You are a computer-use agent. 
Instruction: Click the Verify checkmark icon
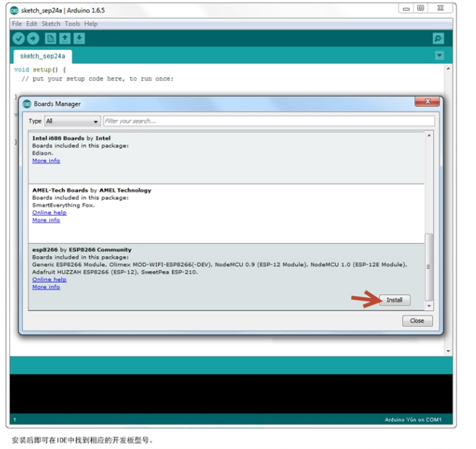pos(19,38)
